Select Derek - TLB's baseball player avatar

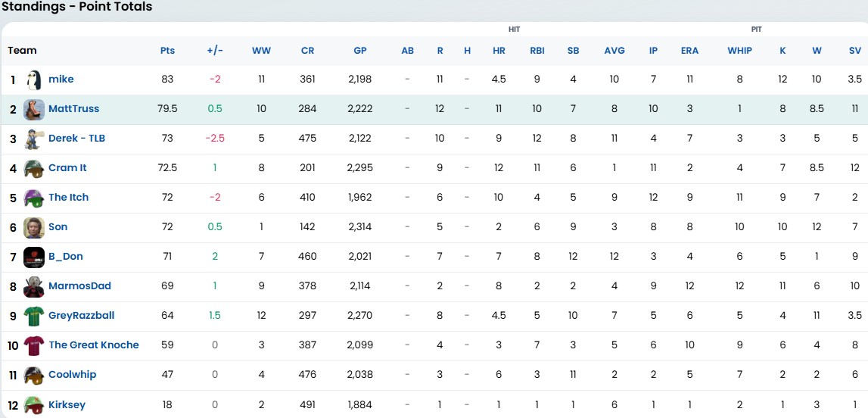(x=33, y=139)
